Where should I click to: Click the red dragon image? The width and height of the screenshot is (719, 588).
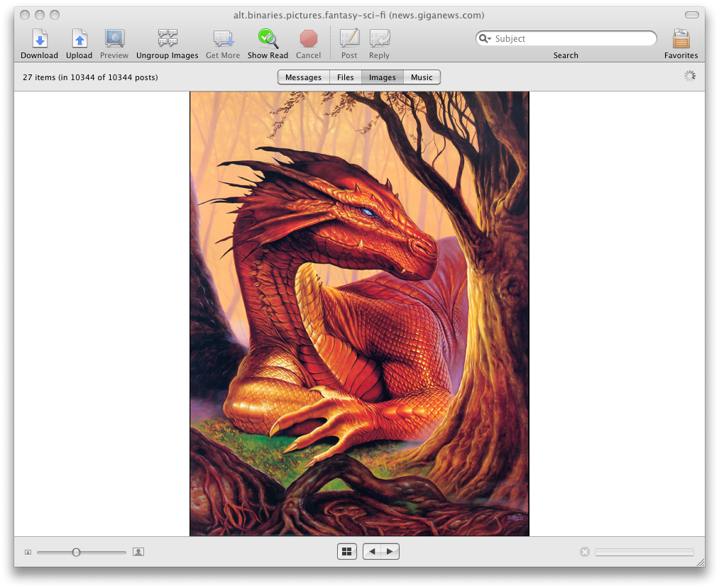tap(359, 314)
